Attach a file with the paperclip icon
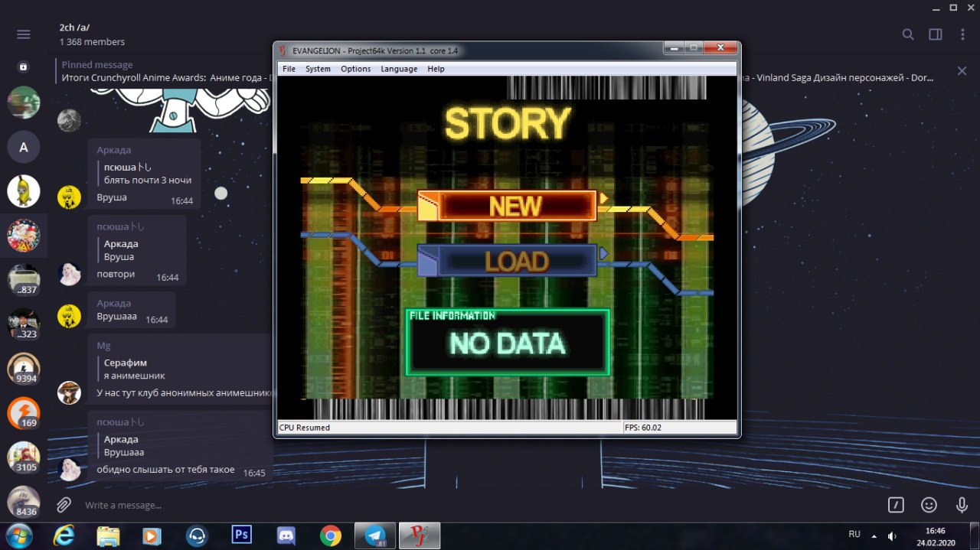This screenshot has width=980, height=550. point(64,505)
